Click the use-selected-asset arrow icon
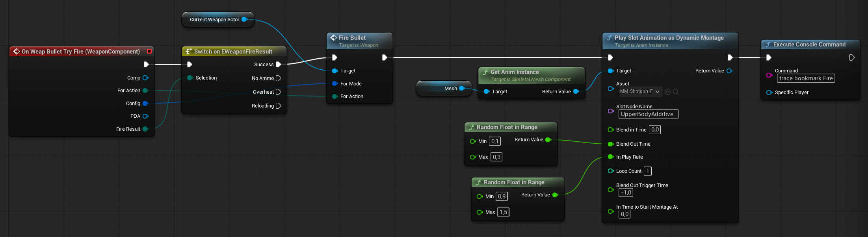 pos(667,92)
